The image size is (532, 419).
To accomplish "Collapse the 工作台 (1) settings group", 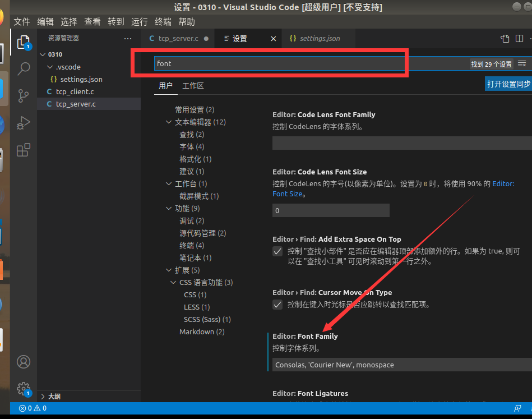I will click(x=169, y=183).
